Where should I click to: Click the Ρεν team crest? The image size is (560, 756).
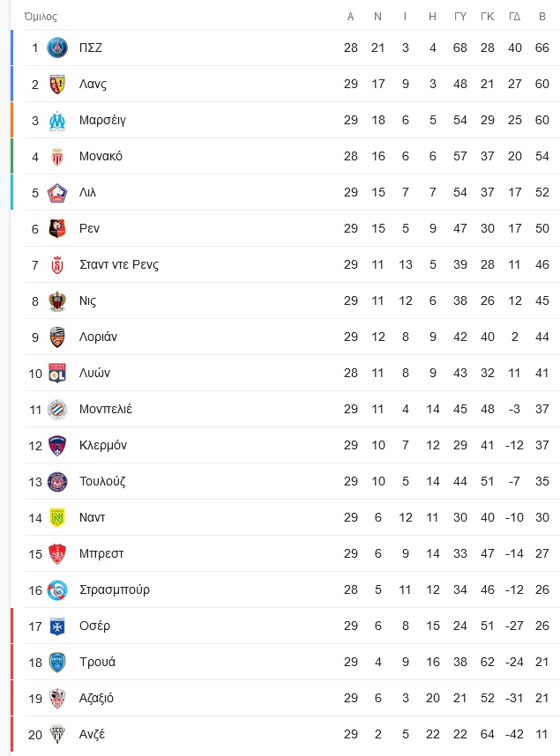(x=57, y=228)
